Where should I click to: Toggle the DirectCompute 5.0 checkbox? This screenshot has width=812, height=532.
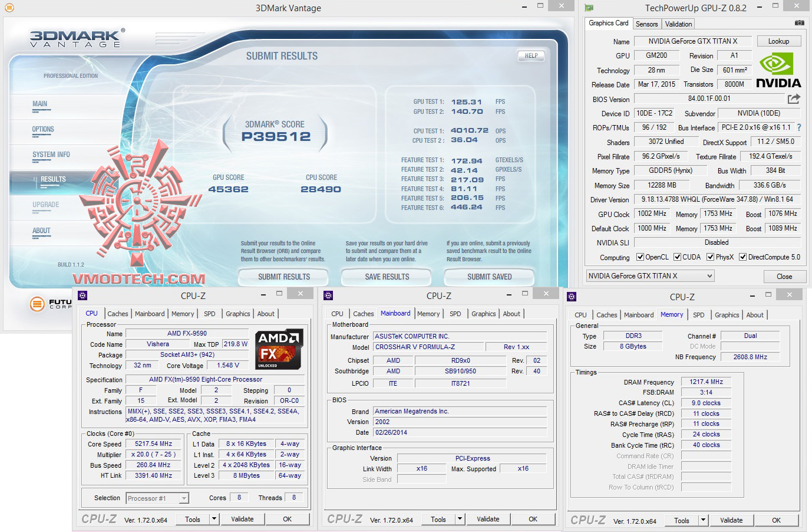pos(742,257)
